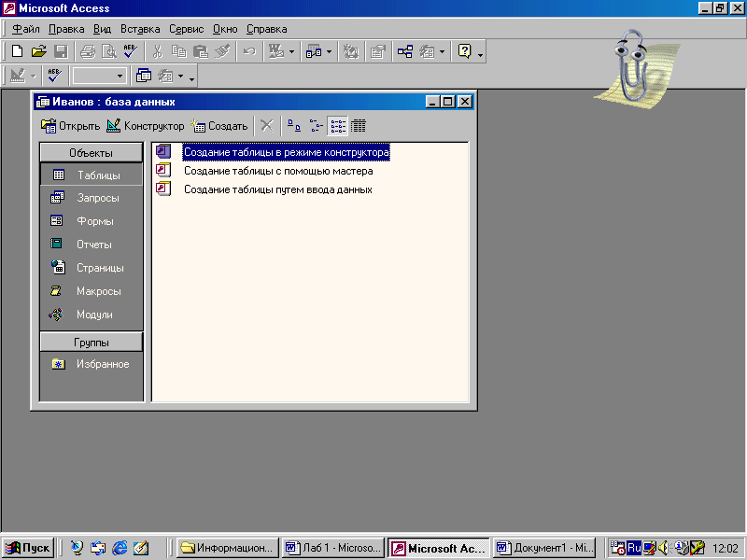Screen dimensions: 747x560
Task: Switch to Small Icons view
Action: (x=316, y=126)
